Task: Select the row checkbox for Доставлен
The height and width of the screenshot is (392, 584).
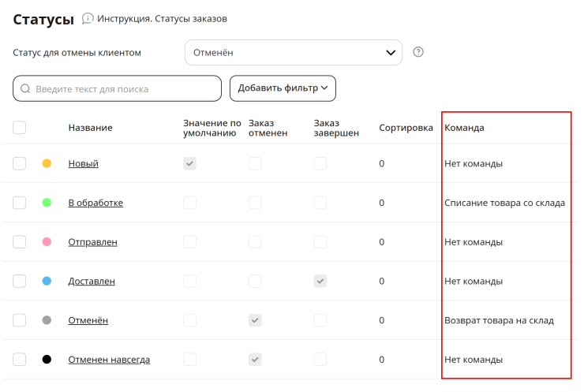Action: tap(20, 281)
